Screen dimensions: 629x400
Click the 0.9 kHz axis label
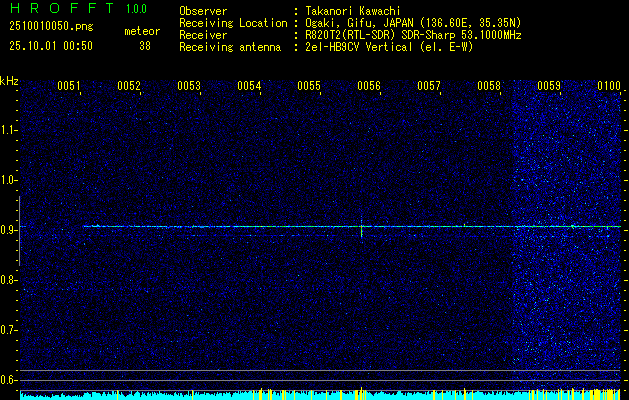(8, 230)
